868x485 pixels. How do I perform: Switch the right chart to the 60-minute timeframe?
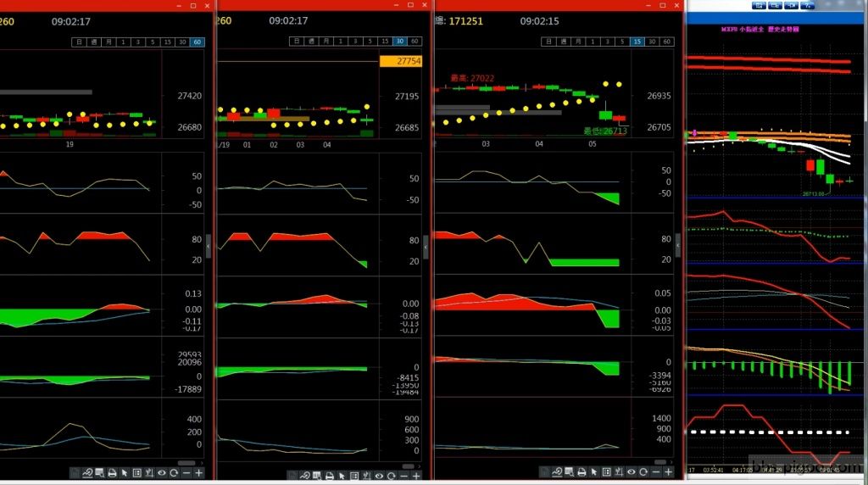(667, 42)
